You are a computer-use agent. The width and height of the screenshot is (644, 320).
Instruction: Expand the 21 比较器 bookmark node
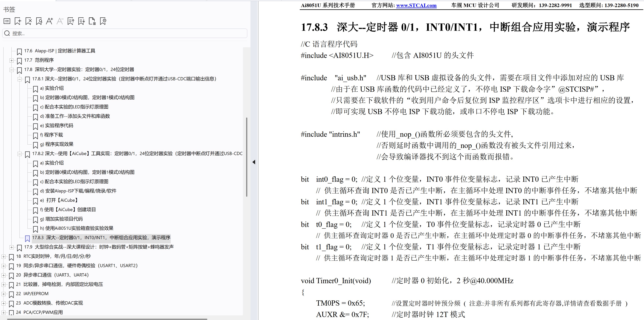(x=4, y=285)
